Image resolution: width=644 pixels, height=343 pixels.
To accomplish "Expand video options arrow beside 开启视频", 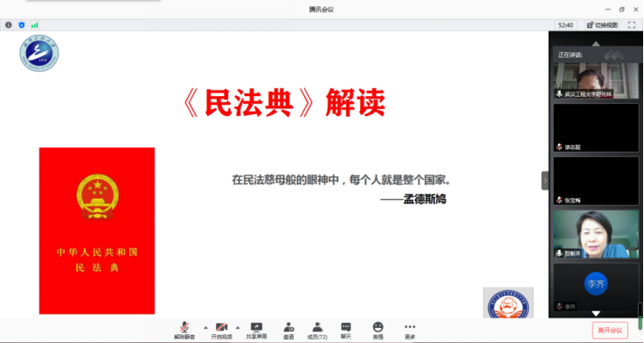I will 238,327.
